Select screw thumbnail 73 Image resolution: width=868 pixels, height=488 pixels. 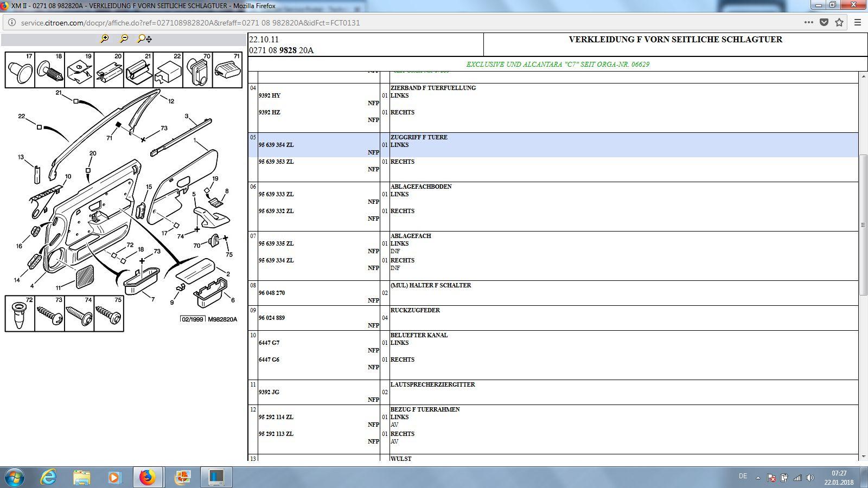pos(50,313)
